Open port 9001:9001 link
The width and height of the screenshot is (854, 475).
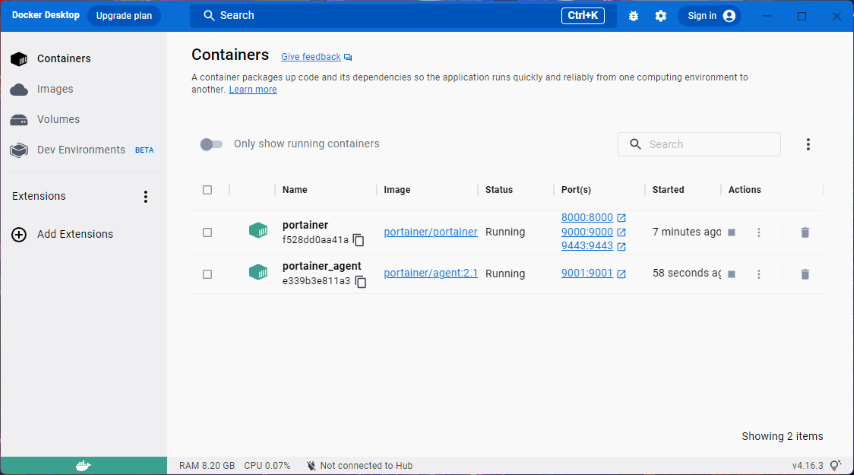(x=587, y=273)
